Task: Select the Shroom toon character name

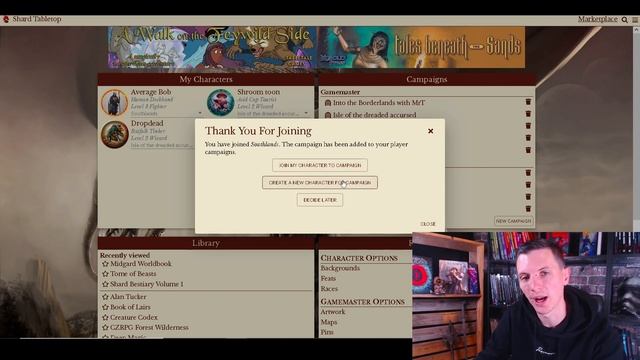Action: pyautogui.click(x=258, y=92)
